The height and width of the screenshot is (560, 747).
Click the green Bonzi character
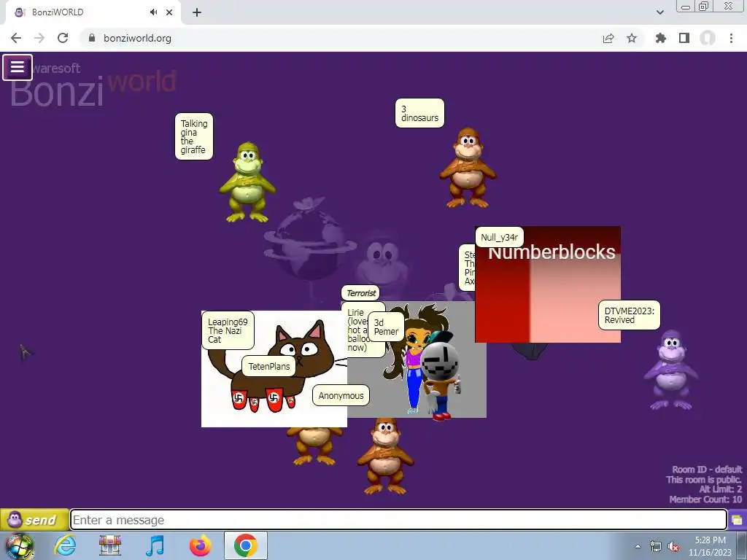tap(247, 182)
